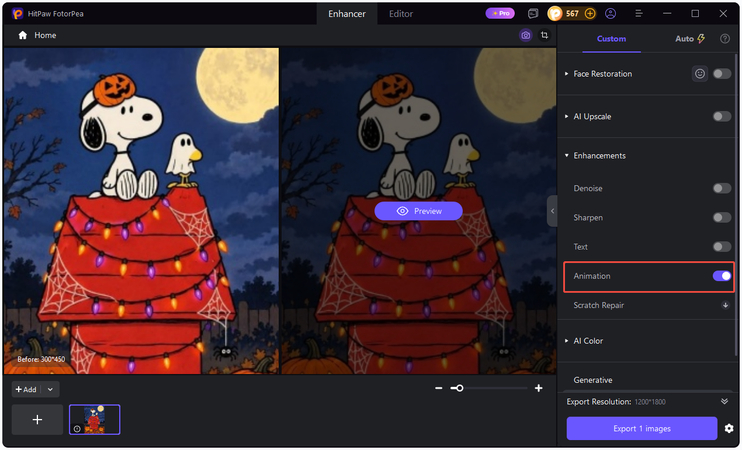Click Export 1 images button

(642, 429)
